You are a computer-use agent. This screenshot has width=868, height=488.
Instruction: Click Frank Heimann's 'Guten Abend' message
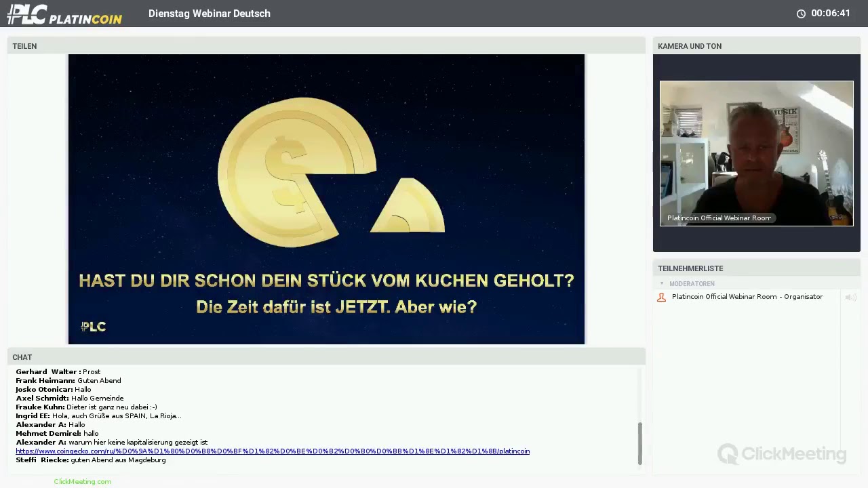68,381
